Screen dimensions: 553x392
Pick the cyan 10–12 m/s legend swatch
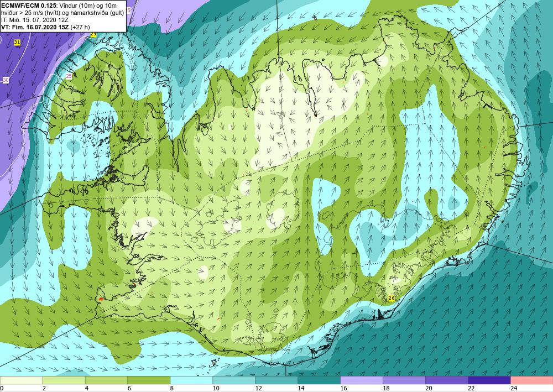click(234, 380)
